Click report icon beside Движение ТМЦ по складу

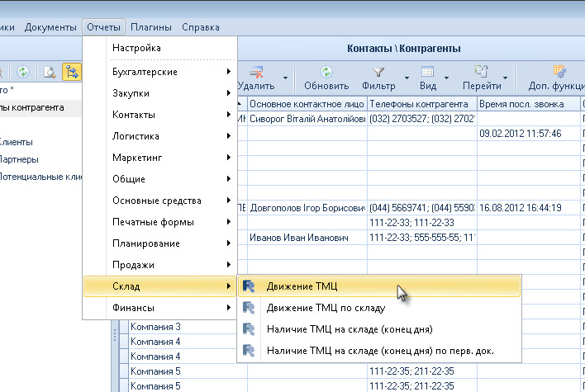point(249,308)
